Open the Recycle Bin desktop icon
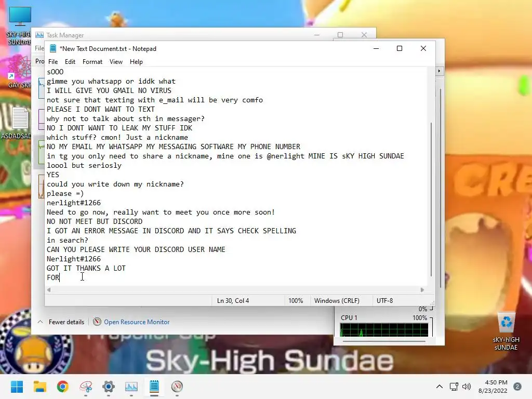 click(506, 332)
